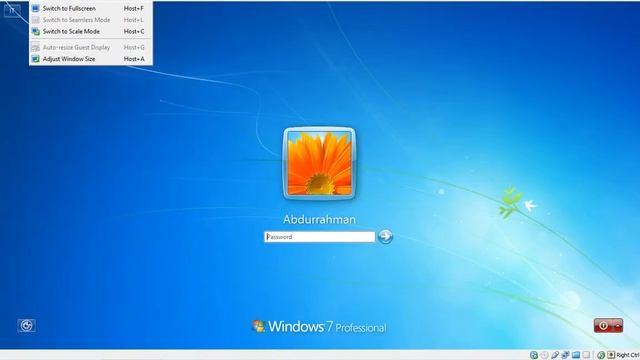Click the Abdurrahman user name label

(319, 220)
